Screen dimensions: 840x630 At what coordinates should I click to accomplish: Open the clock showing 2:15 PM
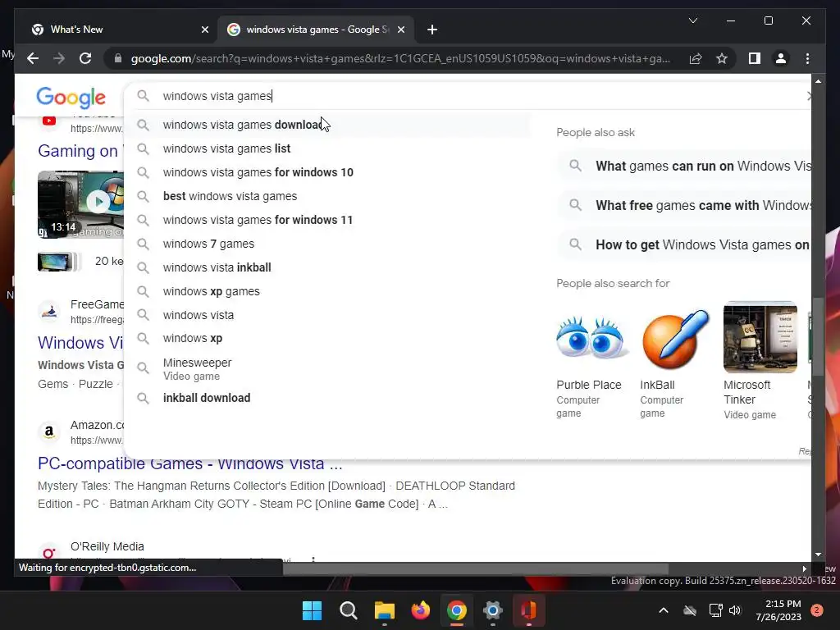click(x=778, y=610)
